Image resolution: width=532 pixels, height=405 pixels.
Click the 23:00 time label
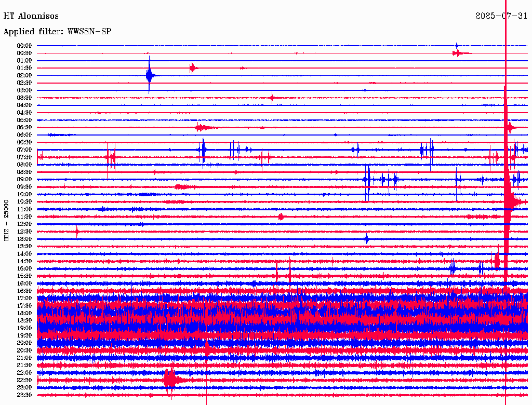[x=24, y=388]
